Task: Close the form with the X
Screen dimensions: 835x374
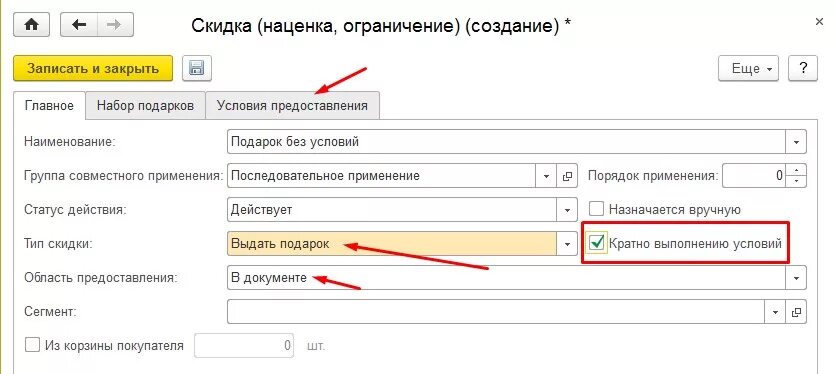Action: point(820,21)
